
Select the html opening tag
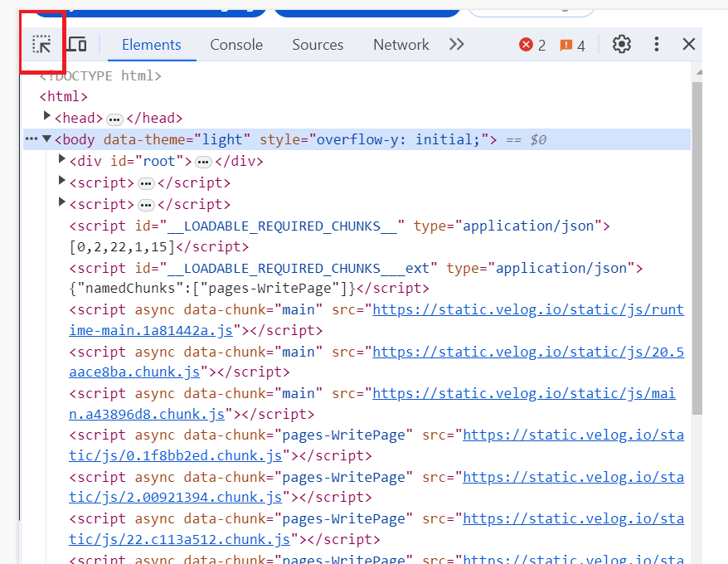[x=64, y=97]
